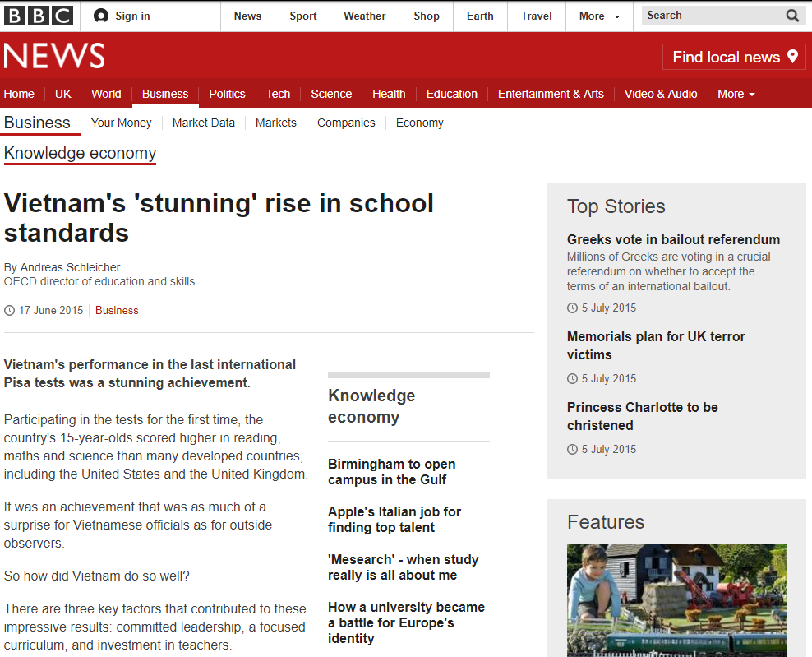812x657 pixels.
Task: Open the 'Mesearch' study story
Action: (x=404, y=567)
